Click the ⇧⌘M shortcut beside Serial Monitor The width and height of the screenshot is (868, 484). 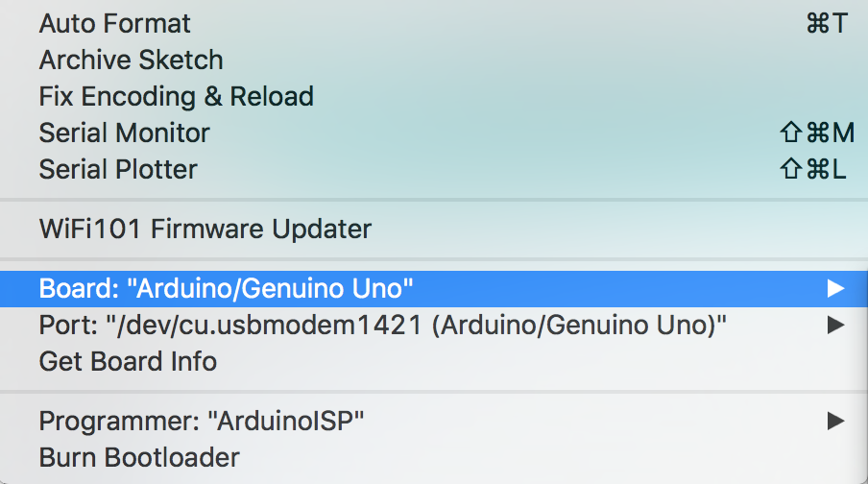(x=817, y=133)
